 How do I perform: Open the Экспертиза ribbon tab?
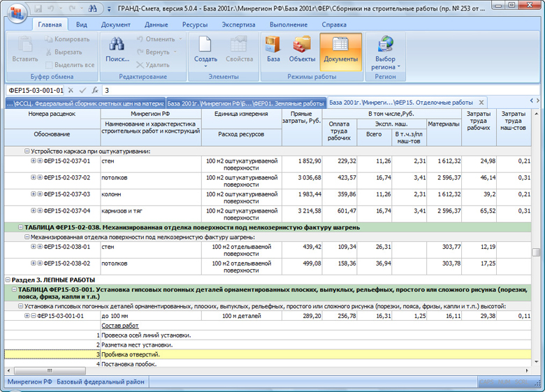[x=238, y=24]
